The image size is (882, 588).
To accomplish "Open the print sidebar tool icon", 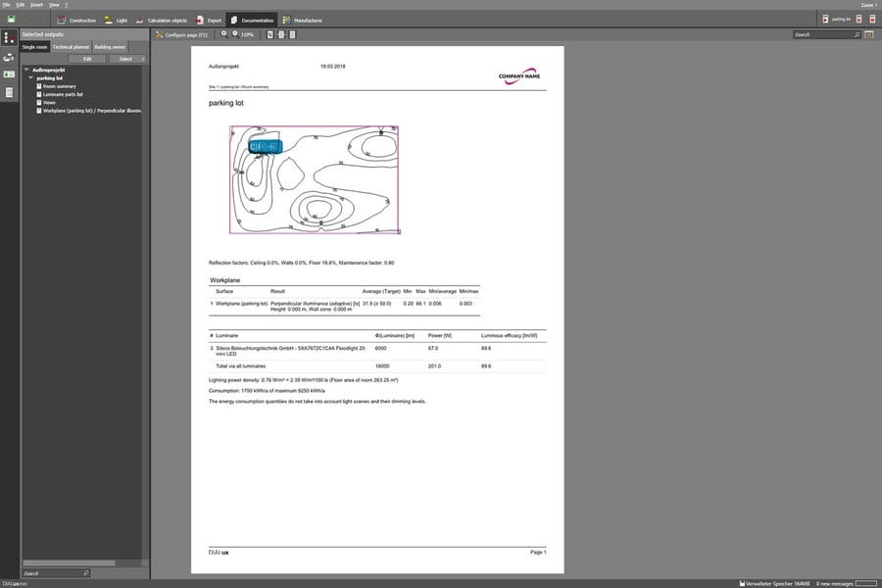I will click(9, 58).
